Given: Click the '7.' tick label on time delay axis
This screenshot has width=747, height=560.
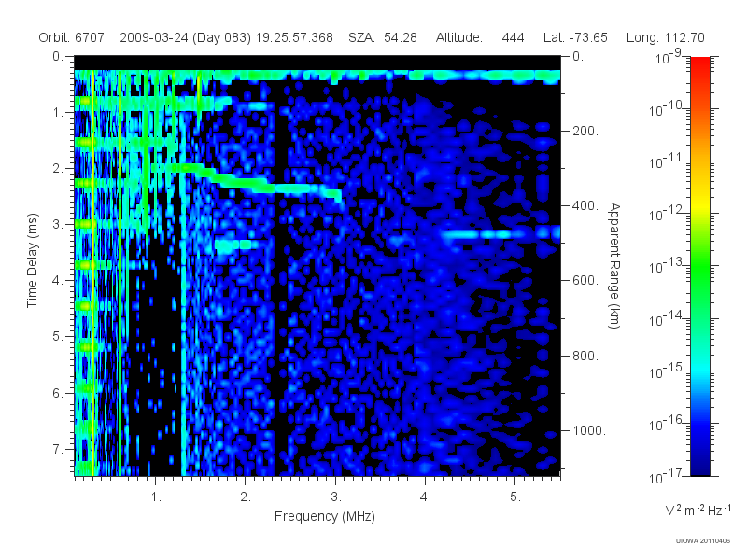Looking at the screenshot, I should point(58,449).
